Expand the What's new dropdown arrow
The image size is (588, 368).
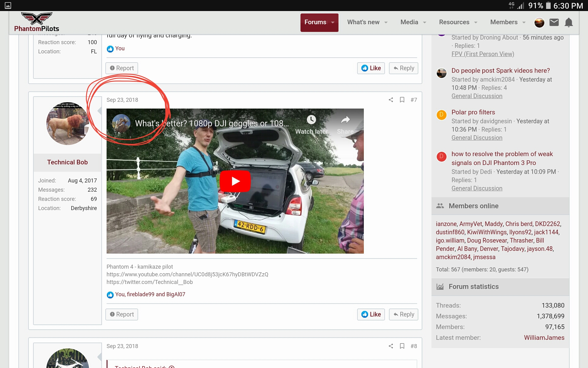tap(386, 22)
